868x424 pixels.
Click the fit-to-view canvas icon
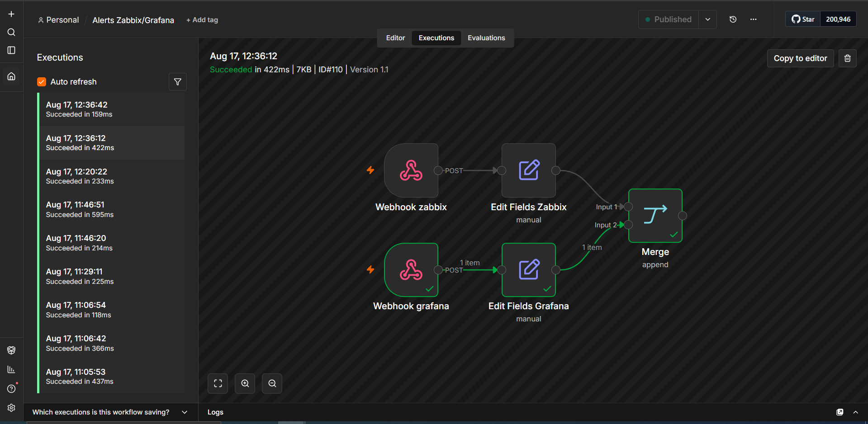pyautogui.click(x=218, y=383)
